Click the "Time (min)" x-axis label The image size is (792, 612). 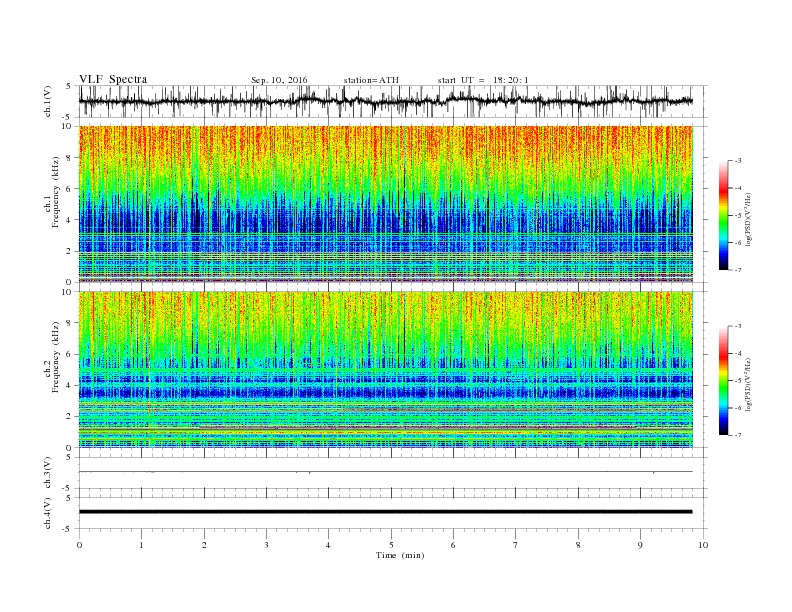400,555
